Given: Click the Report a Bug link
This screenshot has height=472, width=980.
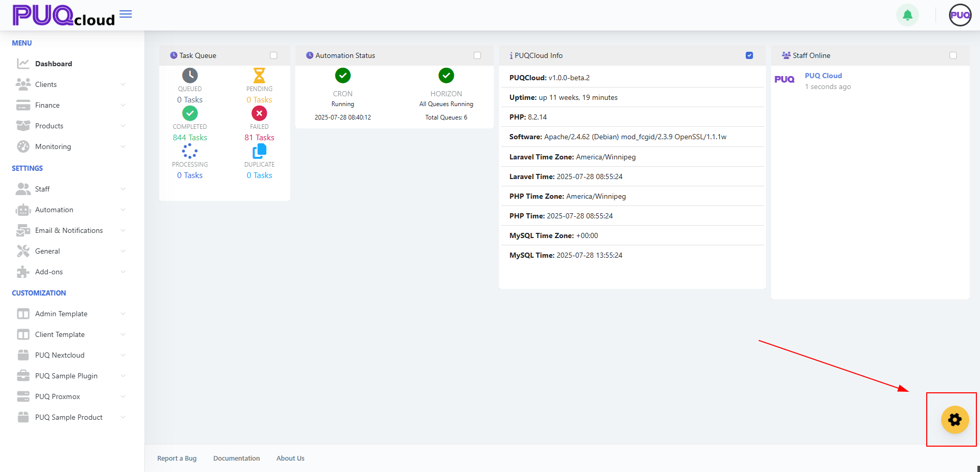Looking at the screenshot, I should pyautogui.click(x=177, y=459).
